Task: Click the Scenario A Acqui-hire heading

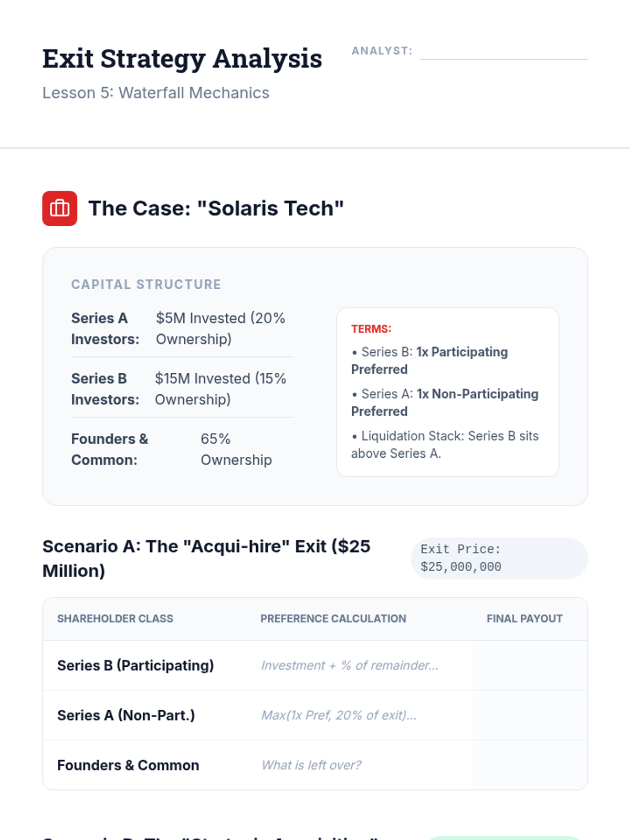Action: 206,558
